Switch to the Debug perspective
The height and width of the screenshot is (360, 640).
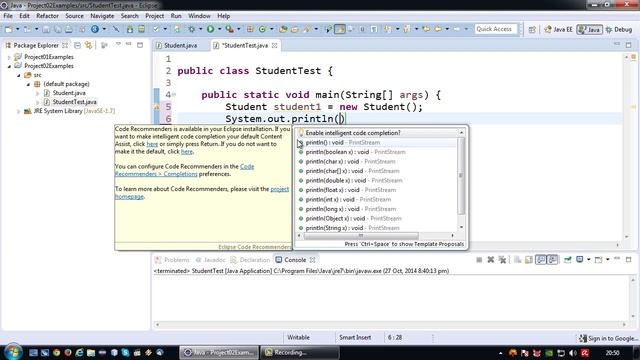tap(619, 29)
